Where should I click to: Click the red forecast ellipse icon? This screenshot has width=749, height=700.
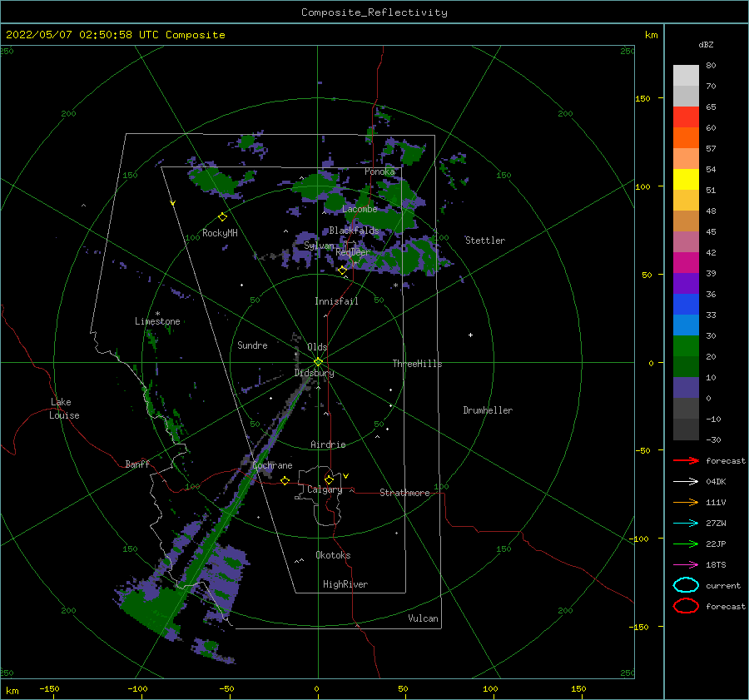[x=686, y=606]
